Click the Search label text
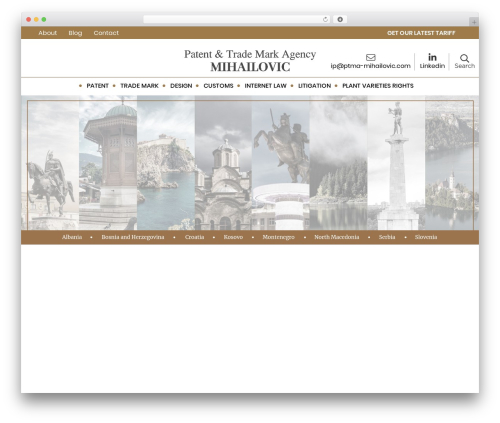This screenshot has height=423, width=500. pos(464,66)
